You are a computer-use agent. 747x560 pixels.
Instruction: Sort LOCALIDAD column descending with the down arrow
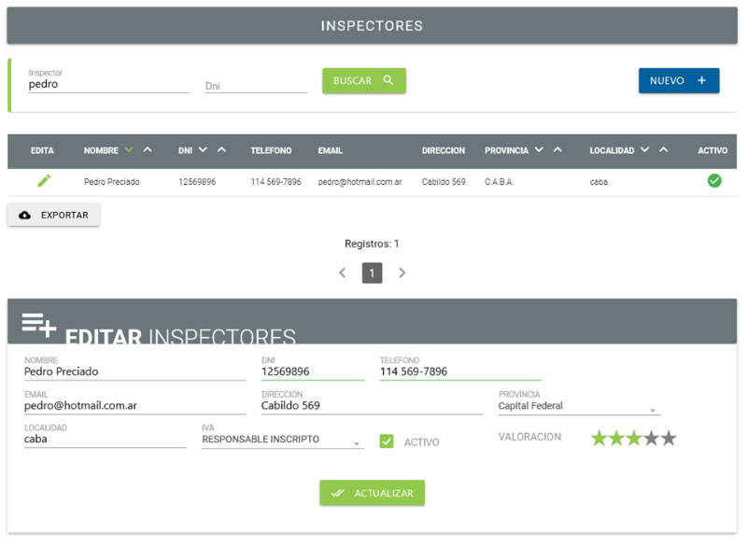645,150
